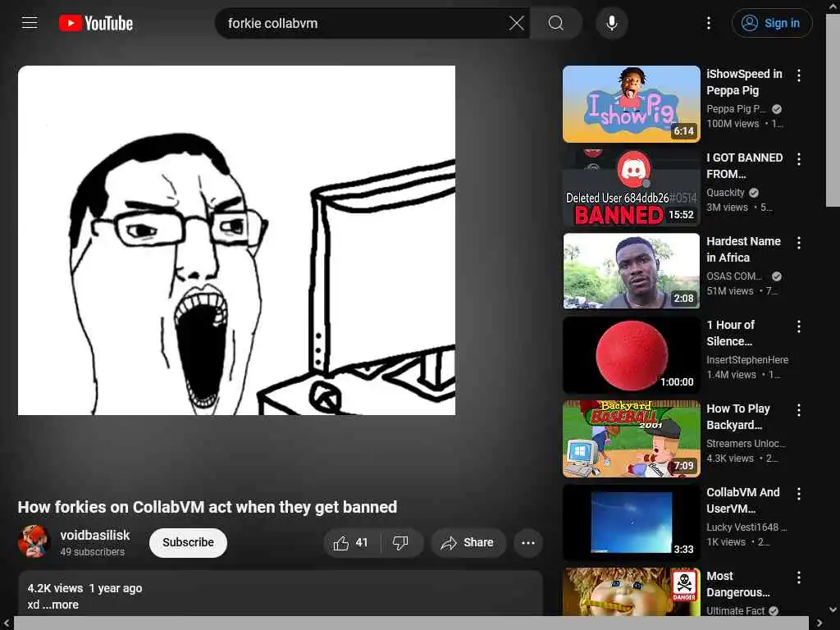
Task: Open the CollabVM And UserVM title
Action: [x=743, y=500]
